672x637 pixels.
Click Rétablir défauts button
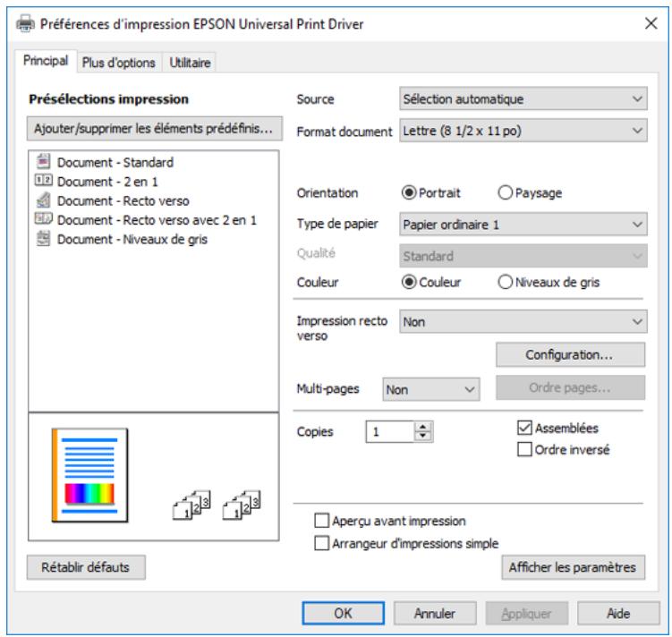[x=86, y=567]
